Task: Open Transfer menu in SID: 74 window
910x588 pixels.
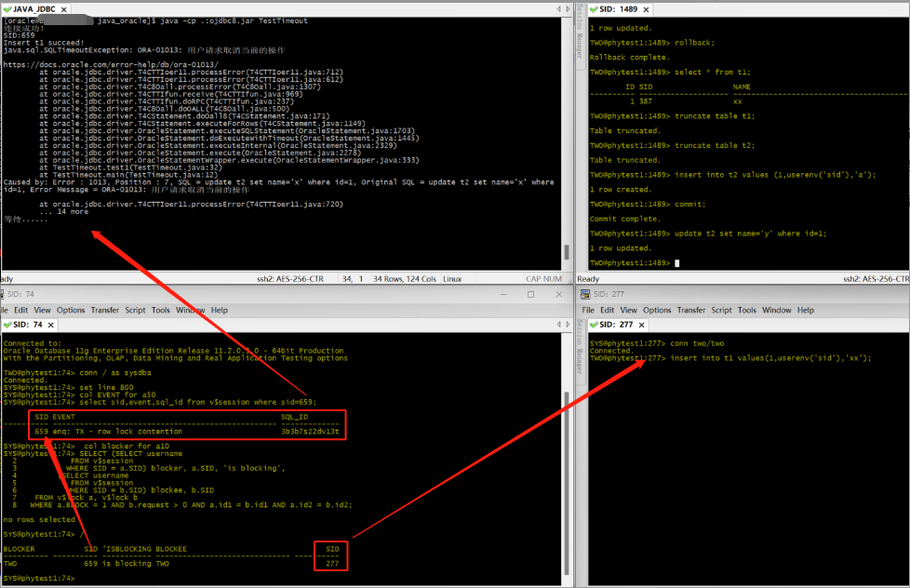Action: (104, 310)
